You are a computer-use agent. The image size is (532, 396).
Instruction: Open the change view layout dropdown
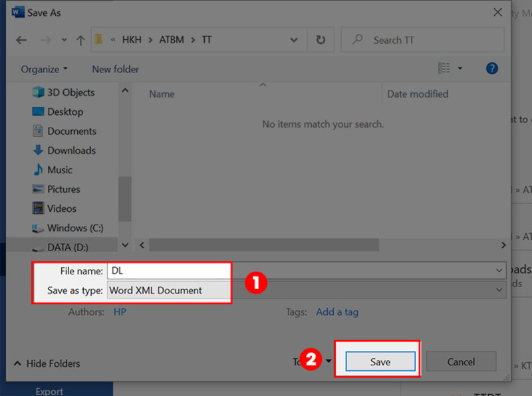click(x=460, y=68)
